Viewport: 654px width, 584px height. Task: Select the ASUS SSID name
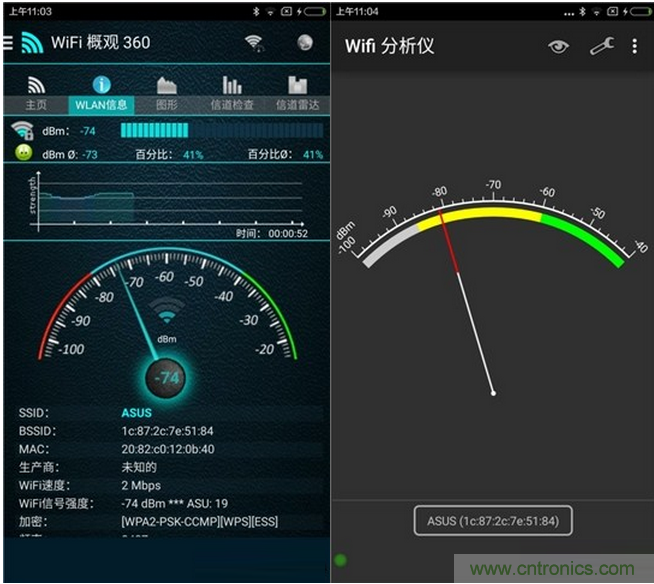[x=137, y=413]
